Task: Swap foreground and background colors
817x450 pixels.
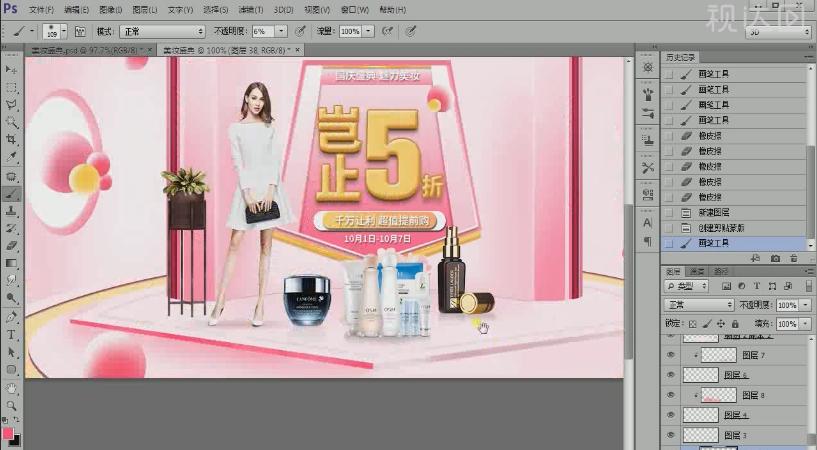Action: tap(17, 419)
